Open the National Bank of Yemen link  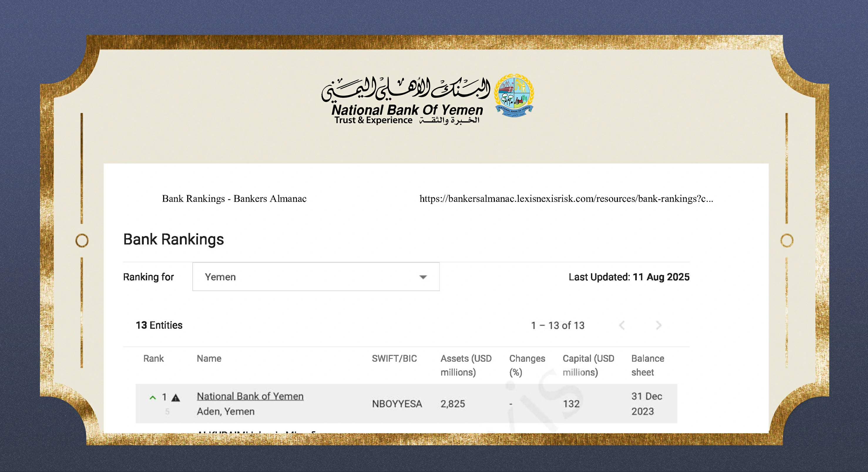(250, 396)
